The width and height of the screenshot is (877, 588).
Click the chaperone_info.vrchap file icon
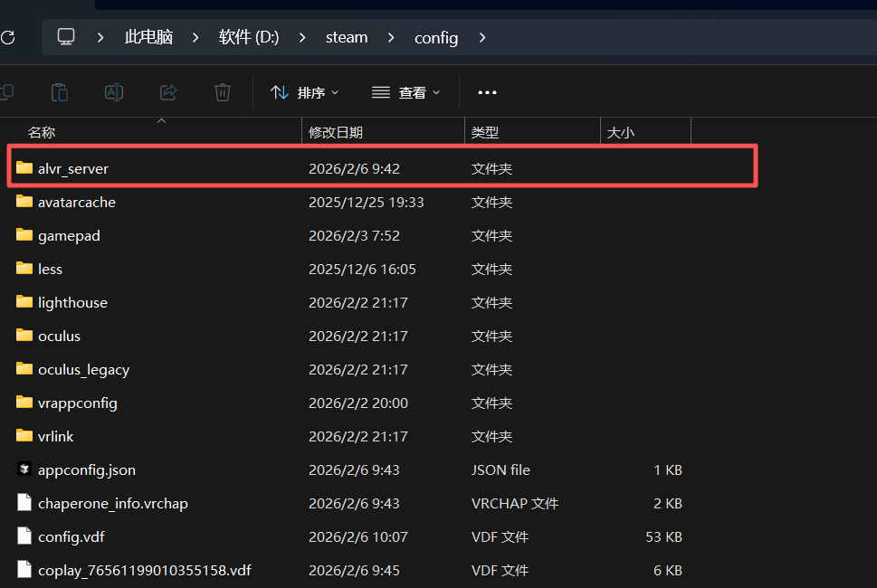tap(24, 502)
